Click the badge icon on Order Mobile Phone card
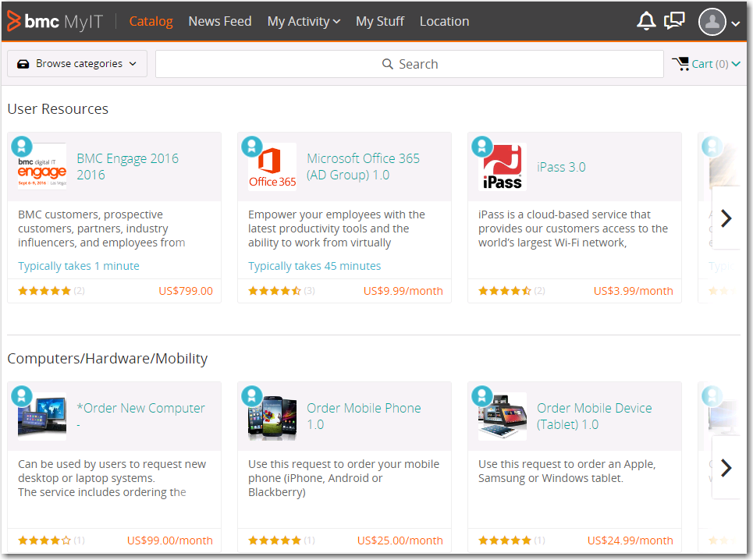This screenshot has width=753, height=560. tap(252, 395)
